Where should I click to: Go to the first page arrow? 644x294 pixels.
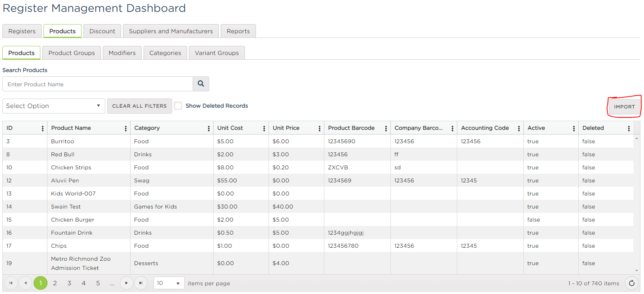point(11,283)
